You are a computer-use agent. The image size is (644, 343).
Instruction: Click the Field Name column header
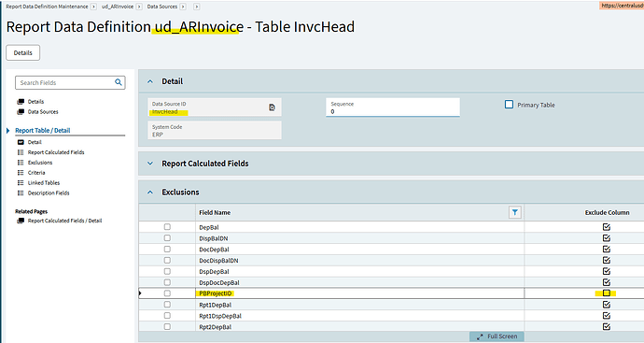click(x=359, y=212)
